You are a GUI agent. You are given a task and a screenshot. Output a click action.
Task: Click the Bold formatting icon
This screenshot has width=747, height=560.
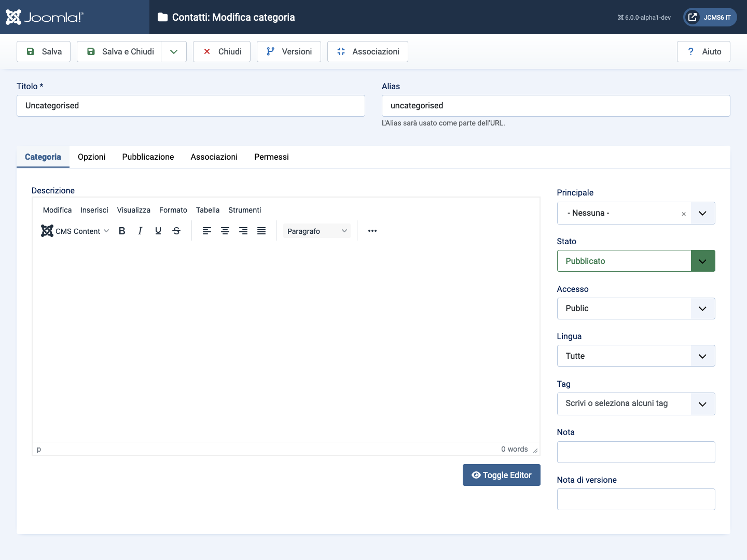pyautogui.click(x=122, y=231)
